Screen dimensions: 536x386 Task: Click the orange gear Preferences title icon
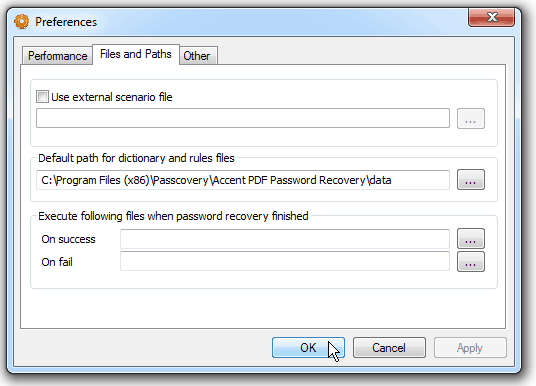pos(22,22)
